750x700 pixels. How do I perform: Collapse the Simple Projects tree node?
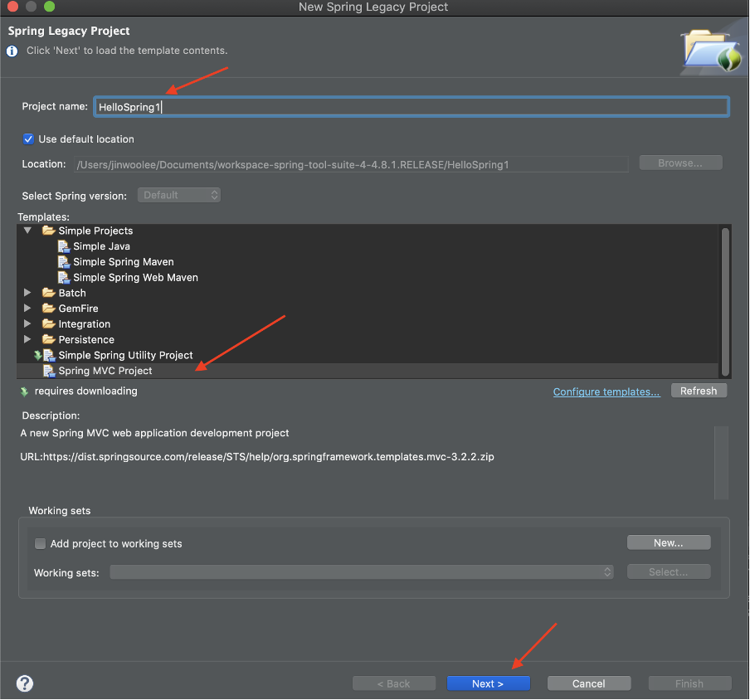point(27,231)
